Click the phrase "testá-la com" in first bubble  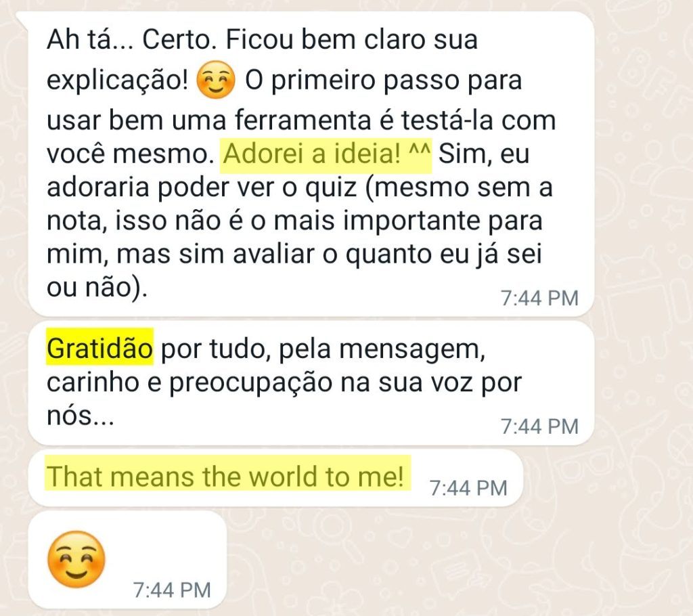pos(478,120)
